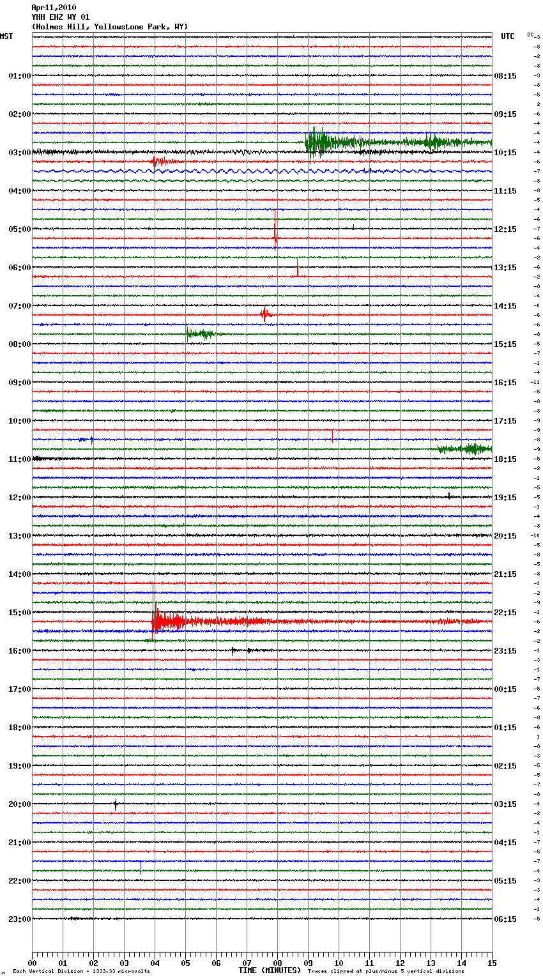Image resolution: width=543 pixels, height=980 pixels.
Task: Select the 16:00 MST time label
Action: pyautogui.click(x=20, y=651)
